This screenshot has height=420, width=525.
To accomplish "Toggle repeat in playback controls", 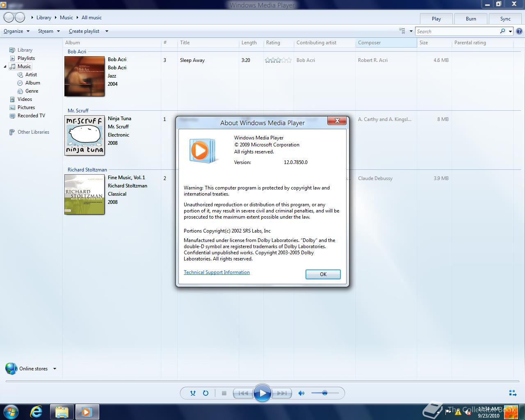I will [x=206, y=393].
